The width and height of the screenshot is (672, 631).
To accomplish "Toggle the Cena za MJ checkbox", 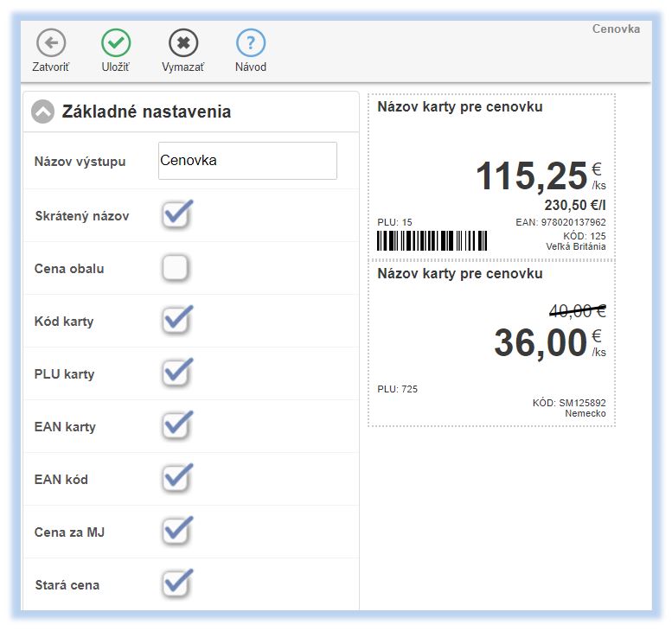I will click(176, 532).
